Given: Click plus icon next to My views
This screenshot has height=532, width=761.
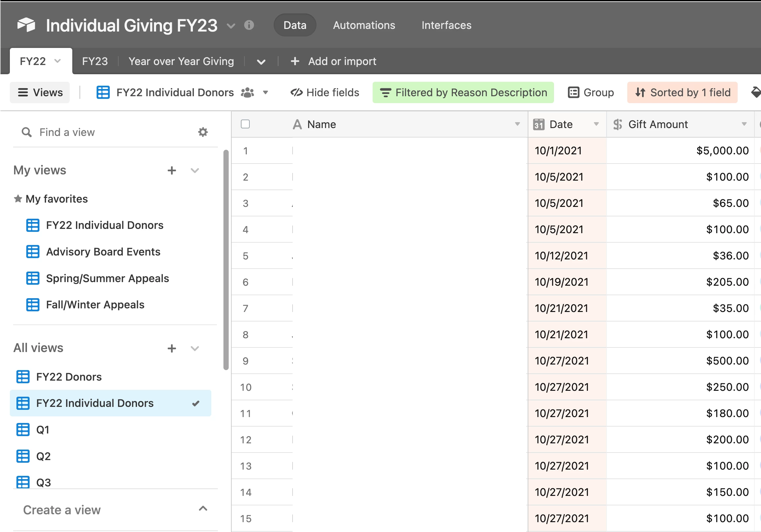Looking at the screenshot, I should pos(172,170).
